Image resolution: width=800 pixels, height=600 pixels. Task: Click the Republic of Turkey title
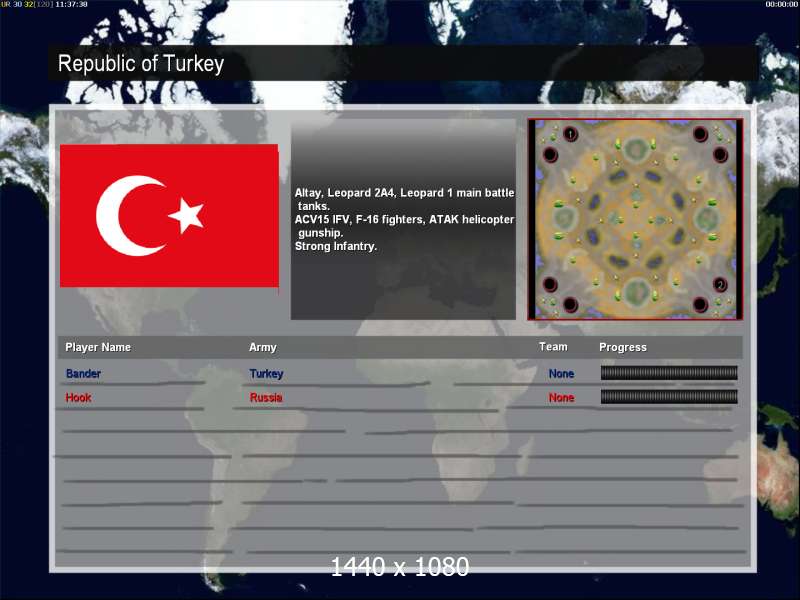(x=141, y=64)
